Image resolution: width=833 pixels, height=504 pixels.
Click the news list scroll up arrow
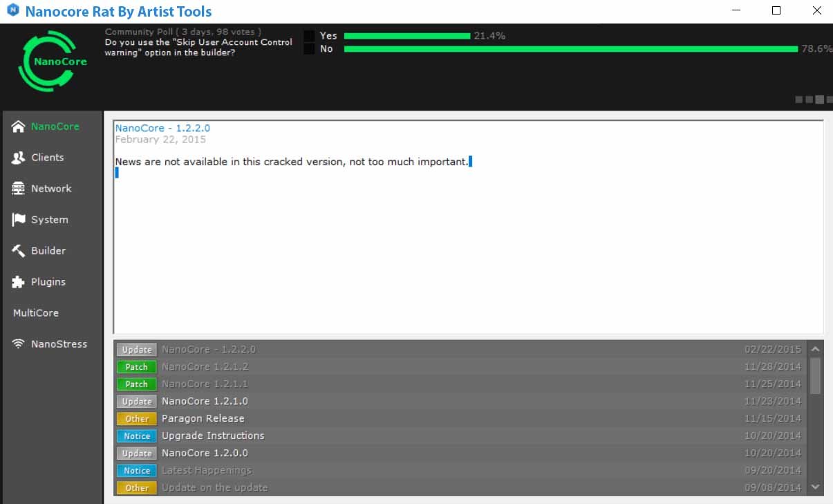815,349
